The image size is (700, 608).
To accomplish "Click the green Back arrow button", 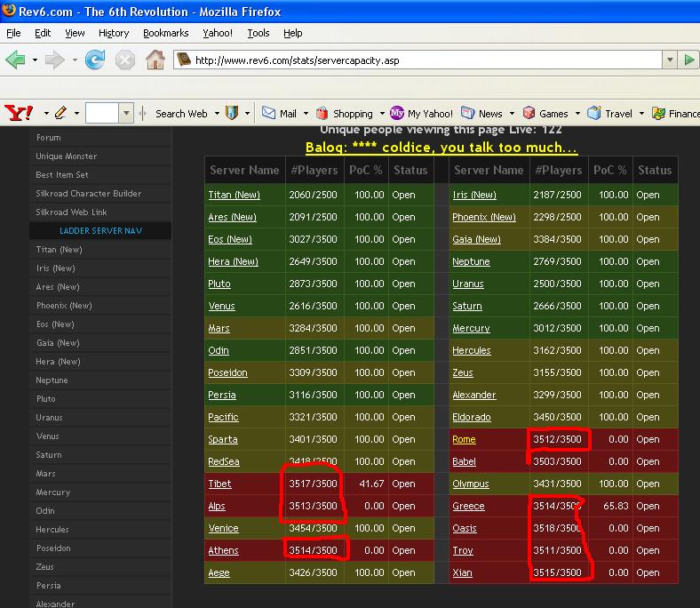I will coord(15,60).
